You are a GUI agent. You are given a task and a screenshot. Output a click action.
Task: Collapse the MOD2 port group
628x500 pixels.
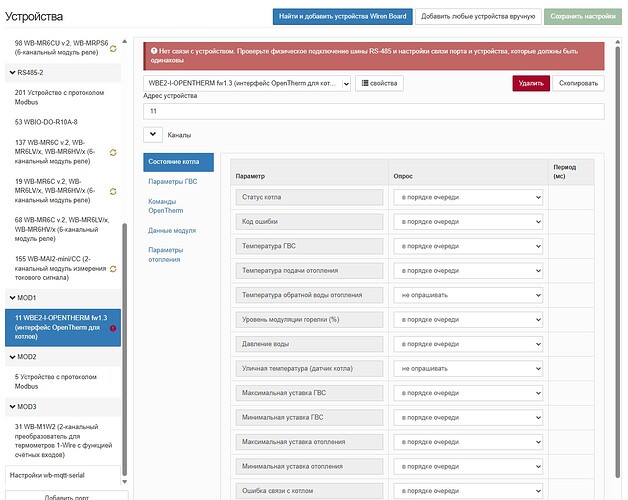click(x=12, y=357)
